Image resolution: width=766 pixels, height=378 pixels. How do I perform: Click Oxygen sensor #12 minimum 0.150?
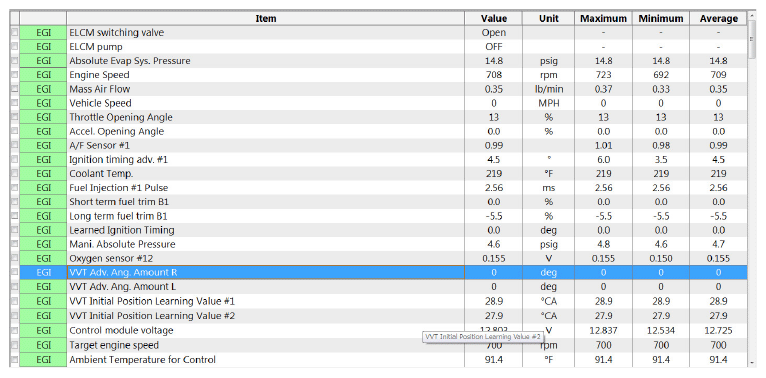click(661, 258)
